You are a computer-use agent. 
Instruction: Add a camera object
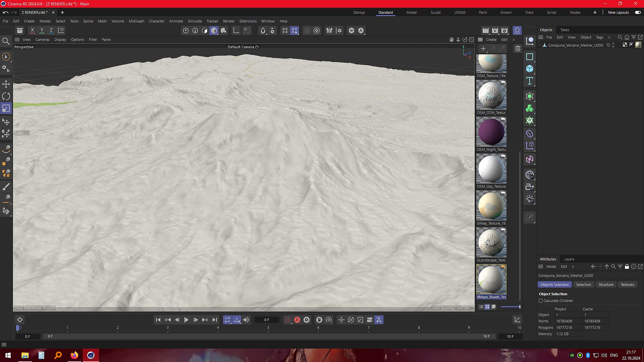pyautogui.click(x=530, y=187)
